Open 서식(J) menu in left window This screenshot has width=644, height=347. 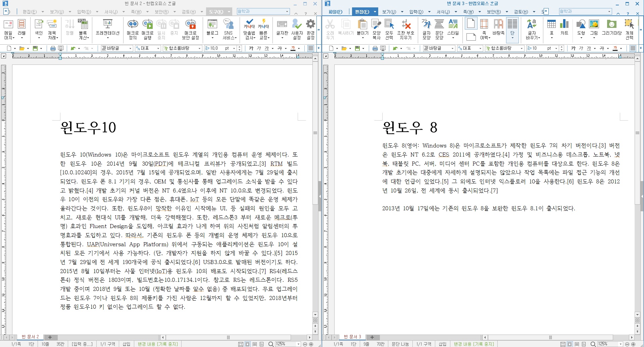click(x=111, y=12)
